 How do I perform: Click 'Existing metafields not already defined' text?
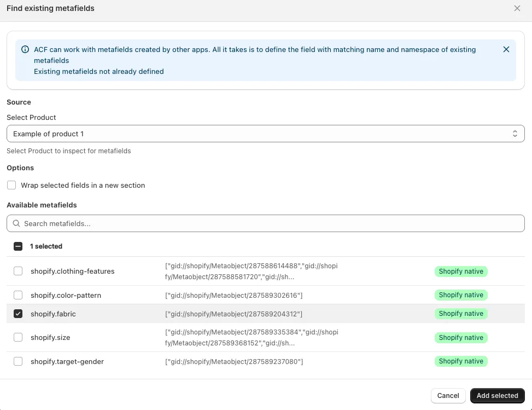(x=99, y=71)
